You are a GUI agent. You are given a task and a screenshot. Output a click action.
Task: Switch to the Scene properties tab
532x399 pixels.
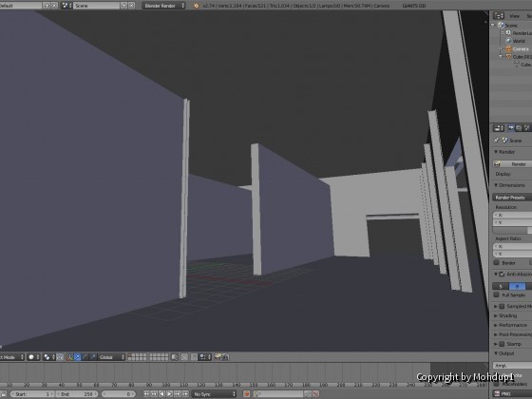[x=526, y=128]
